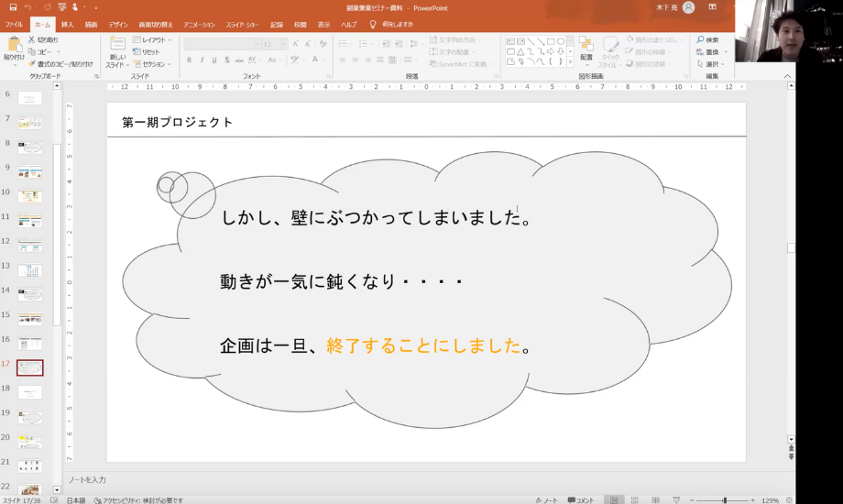Insert a new slide with 新しいスライド icon
843x504 pixels.
coord(117,44)
